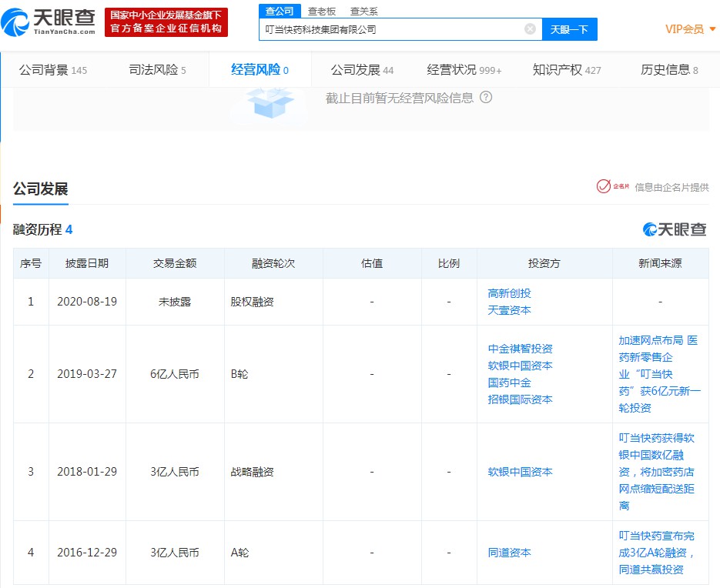The image size is (720, 588).
Task: Select date cell 2018-01-29
Action: (x=87, y=472)
